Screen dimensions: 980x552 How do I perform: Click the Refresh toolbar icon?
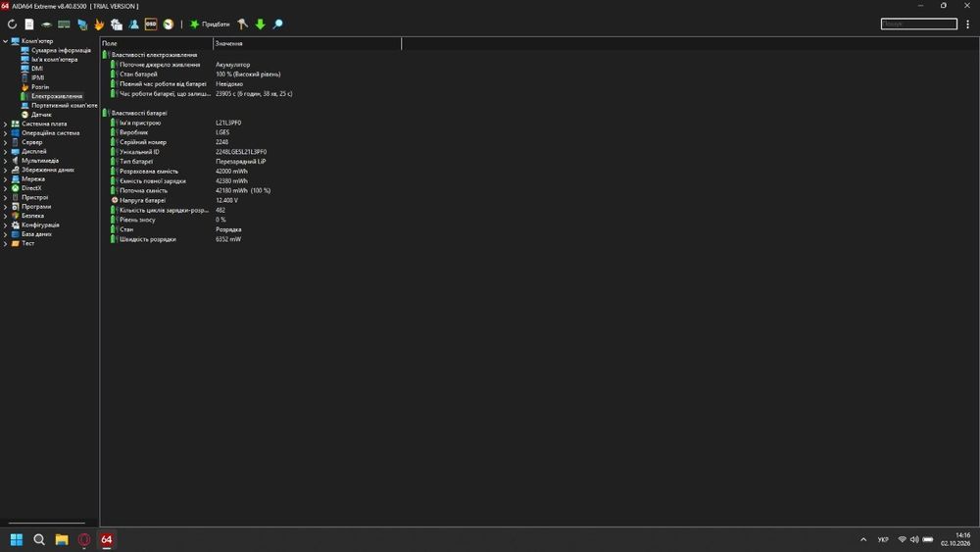12,25
